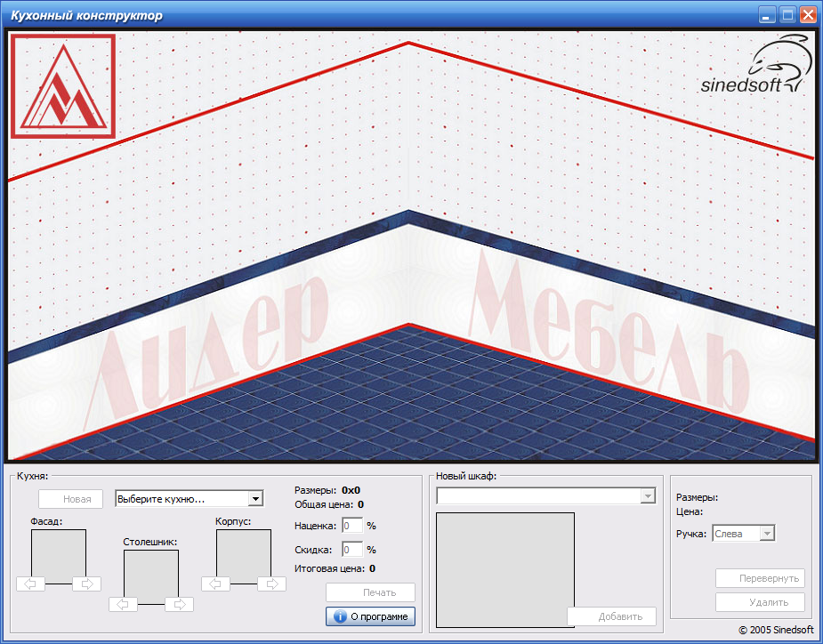Click the new cabinet preview image box
The height and width of the screenshot is (644, 823).
point(505,570)
